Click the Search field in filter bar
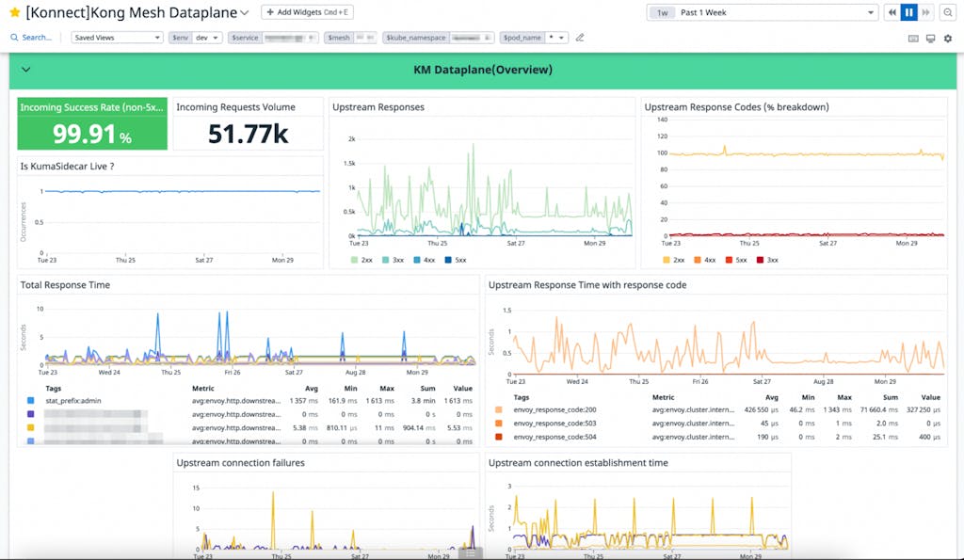The width and height of the screenshot is (964, 560). 36,38
